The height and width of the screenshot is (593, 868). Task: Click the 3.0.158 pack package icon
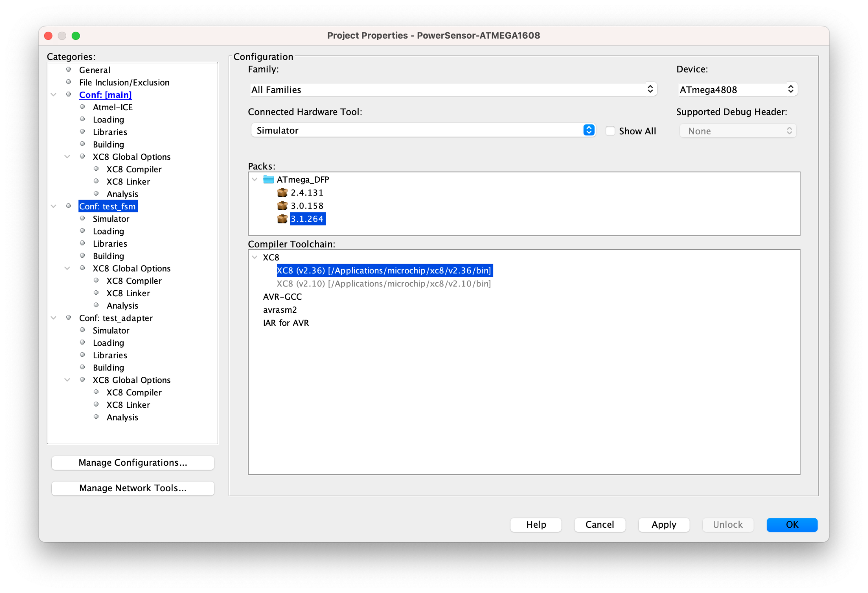[282, 206]
